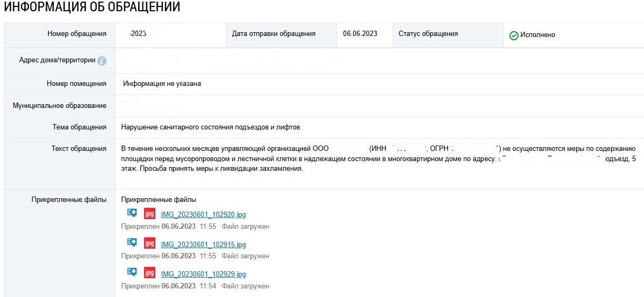Click the text Информация не указана

(x=162, y=84)
